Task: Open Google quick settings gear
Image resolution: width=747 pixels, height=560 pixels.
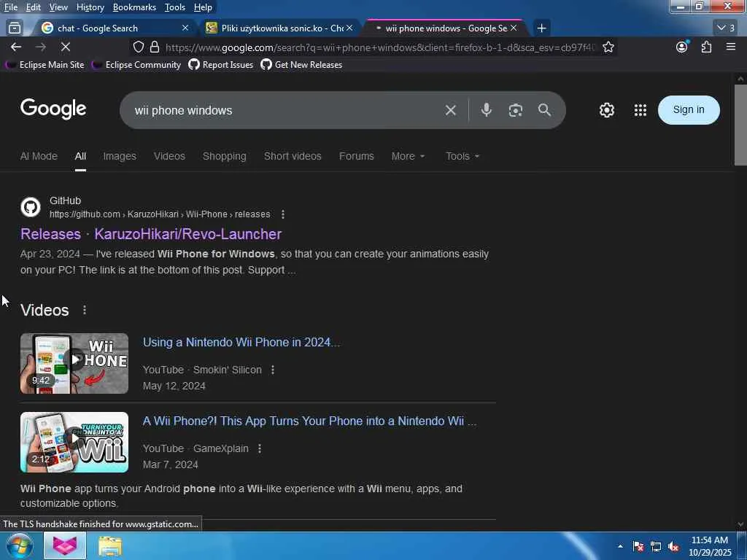Action: tap(606, 110)
